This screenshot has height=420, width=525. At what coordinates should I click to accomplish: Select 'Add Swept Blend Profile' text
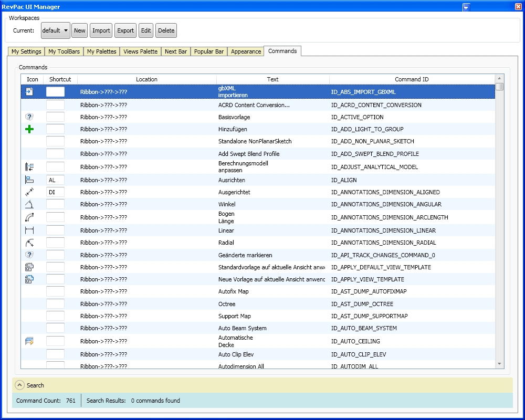[x=249, y=154]
